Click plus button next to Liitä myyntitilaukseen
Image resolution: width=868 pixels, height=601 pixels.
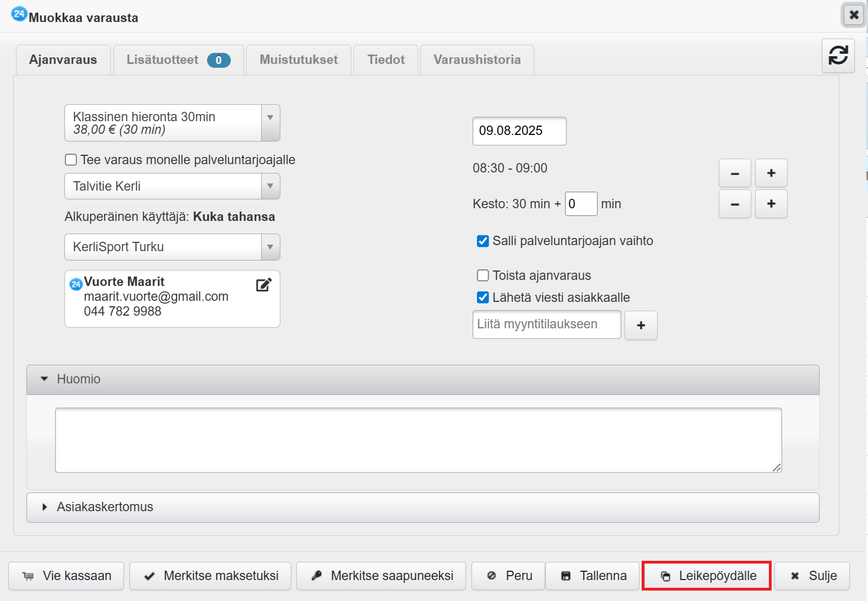click(x=641, y=325)
